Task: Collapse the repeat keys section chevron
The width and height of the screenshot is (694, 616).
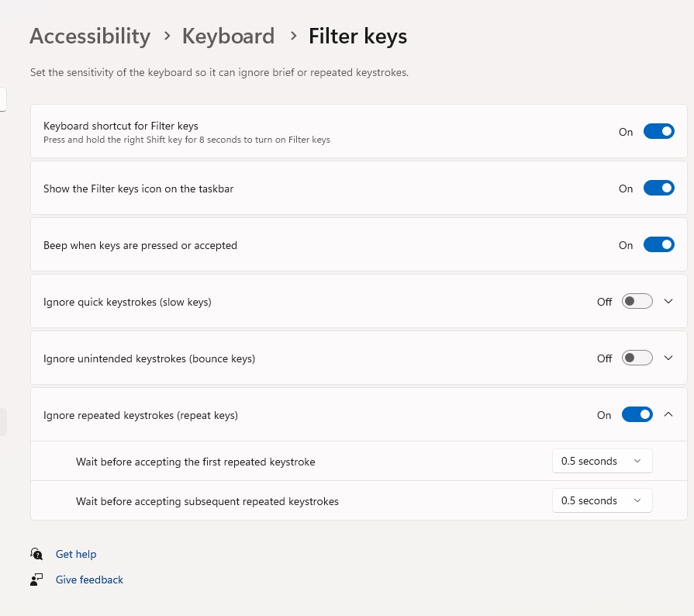Action: (x=669, y=415)
